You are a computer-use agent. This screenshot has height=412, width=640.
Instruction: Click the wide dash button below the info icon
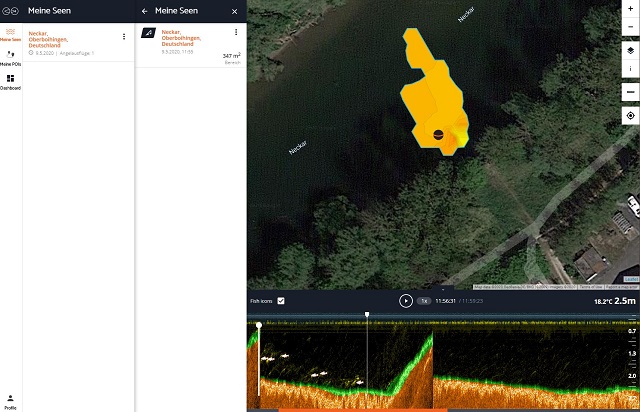pos(631,92)
